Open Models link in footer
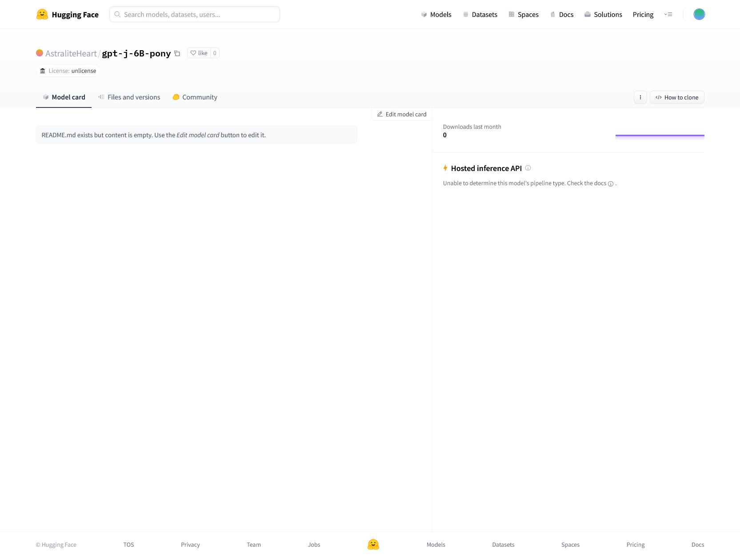The width and height of the screenshot is (740, 560). (436, 544)
